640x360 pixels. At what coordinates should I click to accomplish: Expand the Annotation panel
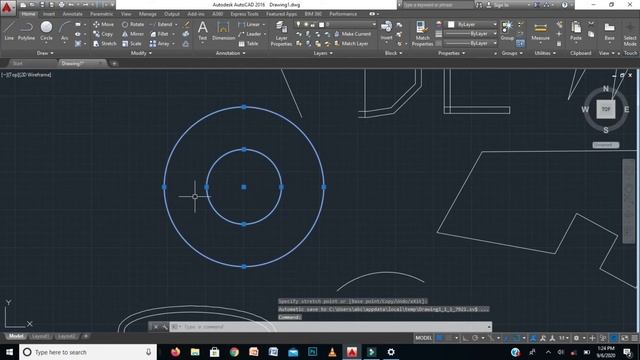(x=231, y=53)
